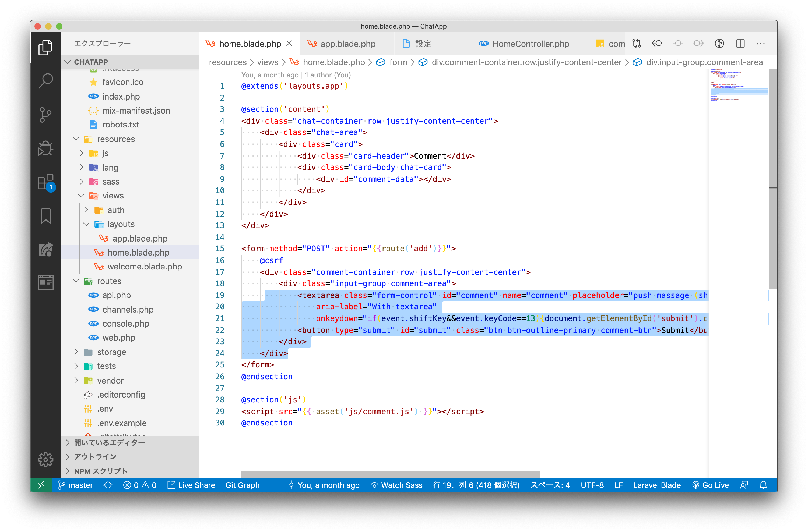The width and height of the screenshot is (808, 532).
Task: Click Open Changes with next revision icon
Action: click(x=699, y=43)
